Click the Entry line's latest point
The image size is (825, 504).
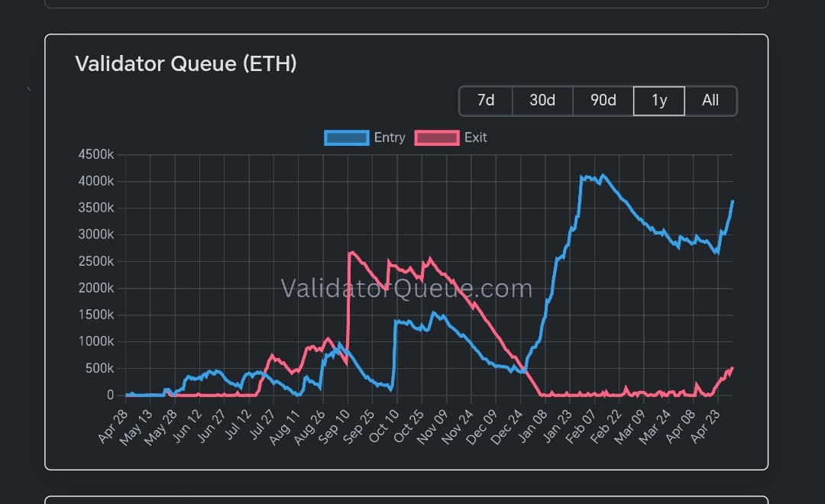(x=733, y=202)
